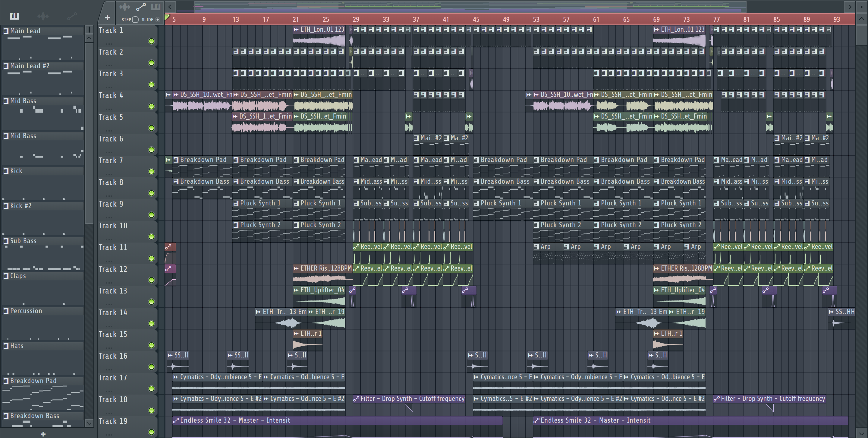Click the Kick #2 pattern icon
This screenshot has height=438, width=868.
click(x=6, y=206)
